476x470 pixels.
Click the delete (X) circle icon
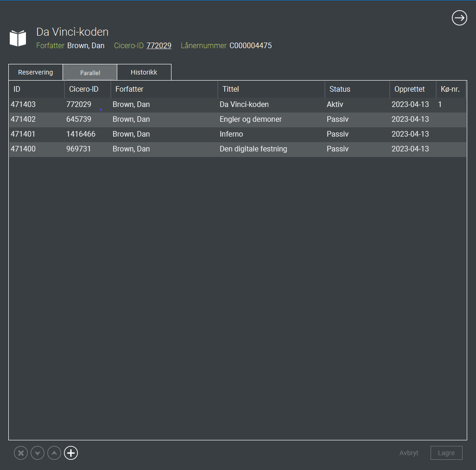[x=21, y=453]
